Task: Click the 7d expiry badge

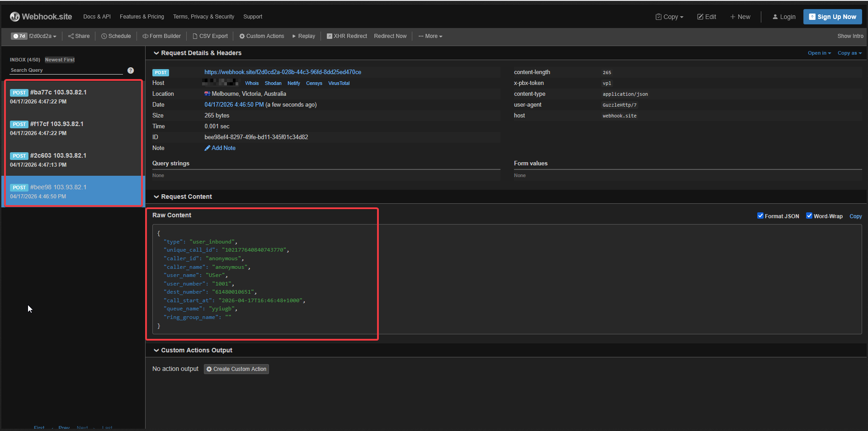Action: click(19, 36)
